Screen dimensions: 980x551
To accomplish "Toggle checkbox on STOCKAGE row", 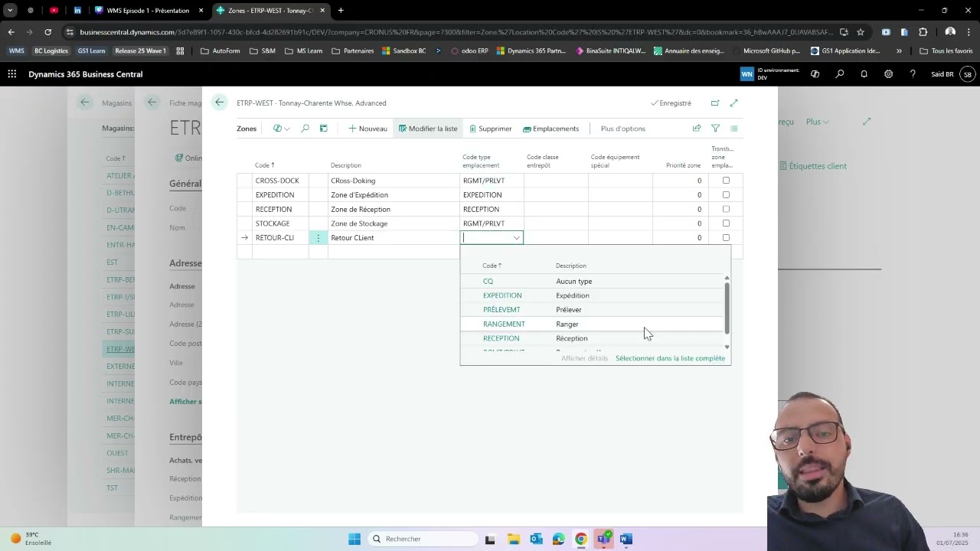I will (726, 223).
